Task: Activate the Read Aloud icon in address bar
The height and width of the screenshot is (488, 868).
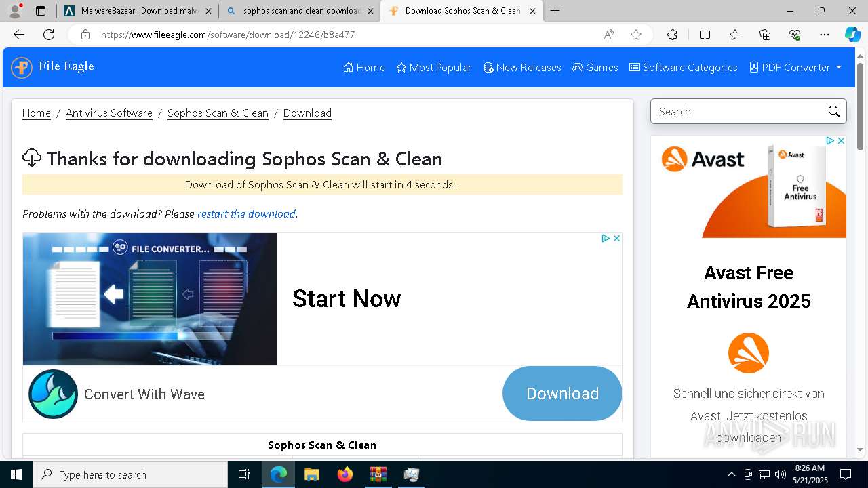Action: tap(609, 35)
